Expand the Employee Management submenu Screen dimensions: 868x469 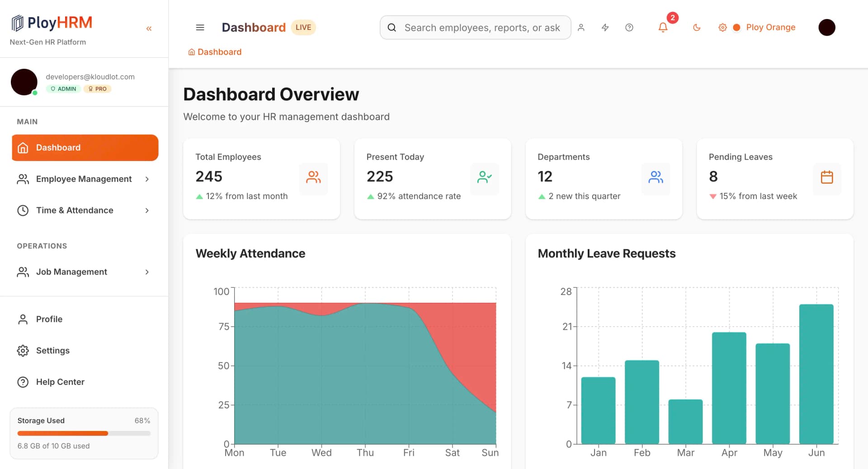point(147,179)
